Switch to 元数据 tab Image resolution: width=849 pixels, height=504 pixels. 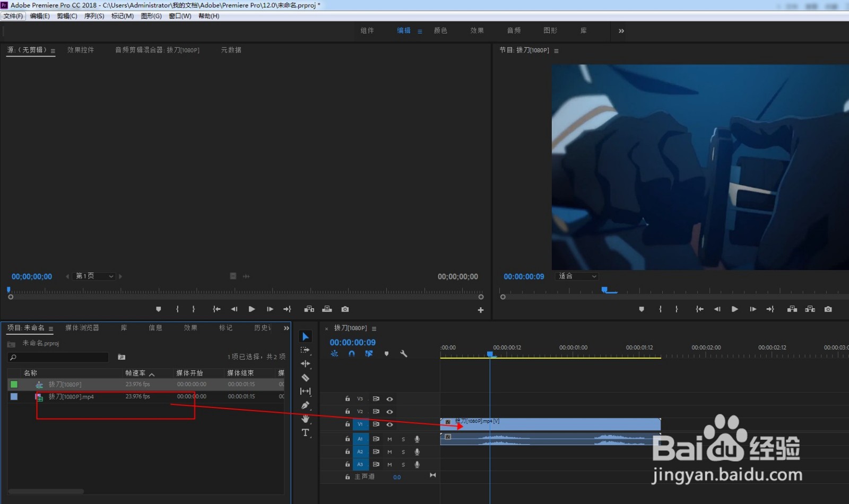coord(231,50)
